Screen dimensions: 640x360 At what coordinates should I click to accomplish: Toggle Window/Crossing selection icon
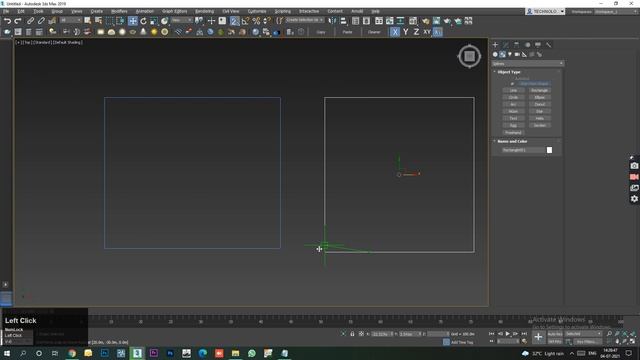point(120,21)
